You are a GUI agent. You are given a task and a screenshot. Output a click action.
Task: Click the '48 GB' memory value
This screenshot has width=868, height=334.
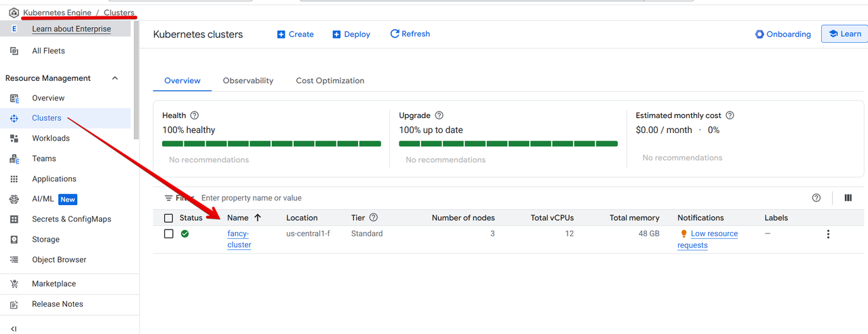(x=648, y=234)
